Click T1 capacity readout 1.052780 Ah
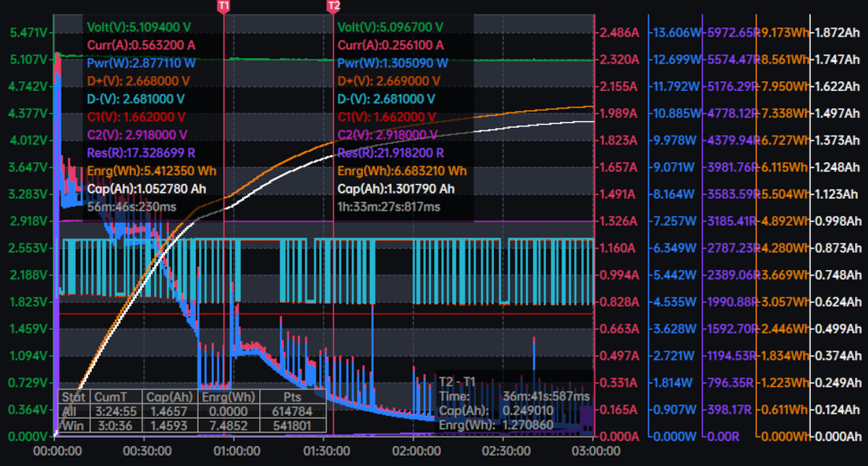This screenshot has height=466, width=868. (x=148, y=189)
